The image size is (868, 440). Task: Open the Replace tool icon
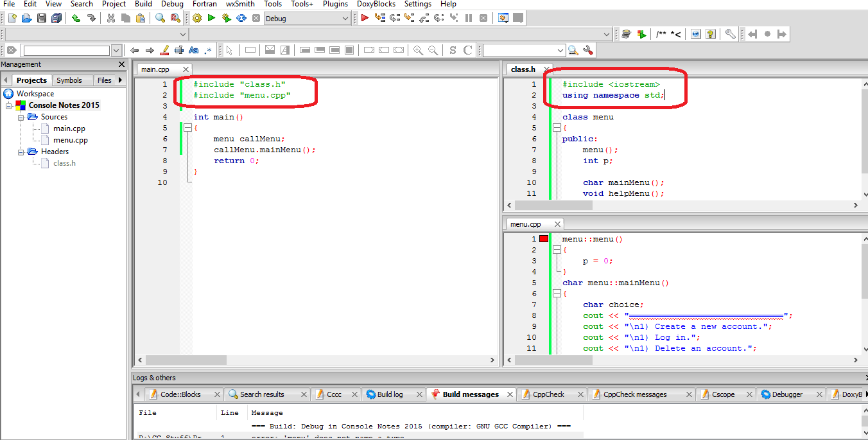[175, 18]
